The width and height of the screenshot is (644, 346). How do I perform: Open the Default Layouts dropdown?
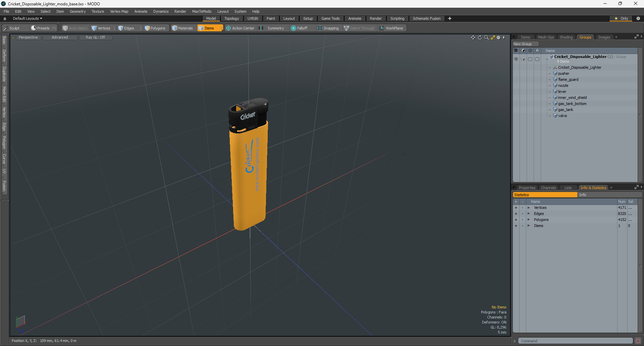(28, 18)
